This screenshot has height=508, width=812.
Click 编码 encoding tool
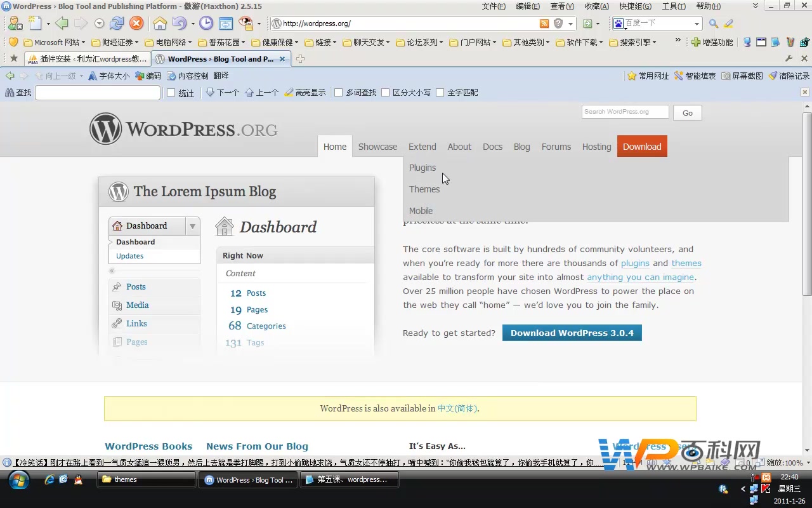point(148,76)
